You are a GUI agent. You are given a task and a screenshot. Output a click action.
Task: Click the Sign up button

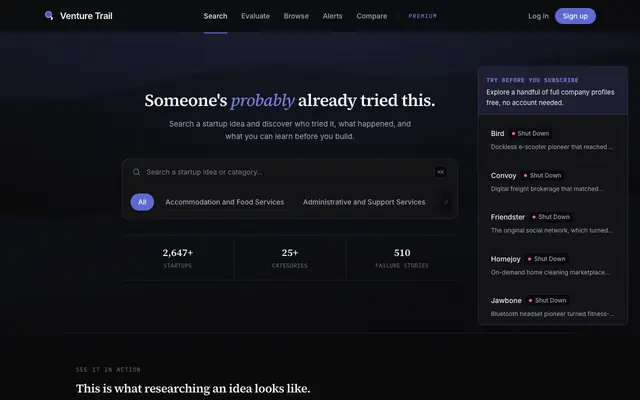(575, 16)
